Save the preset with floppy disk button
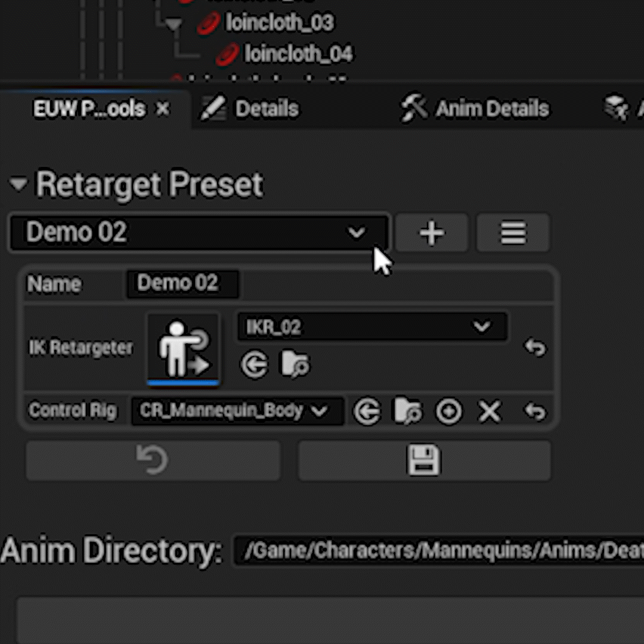The image size is (644, 644). (x=424, y=460)
